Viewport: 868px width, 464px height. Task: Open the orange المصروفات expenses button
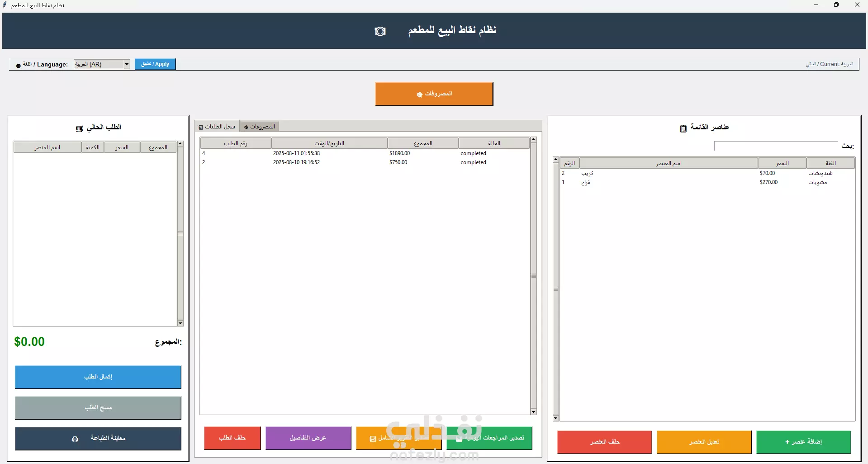[434, 94]
